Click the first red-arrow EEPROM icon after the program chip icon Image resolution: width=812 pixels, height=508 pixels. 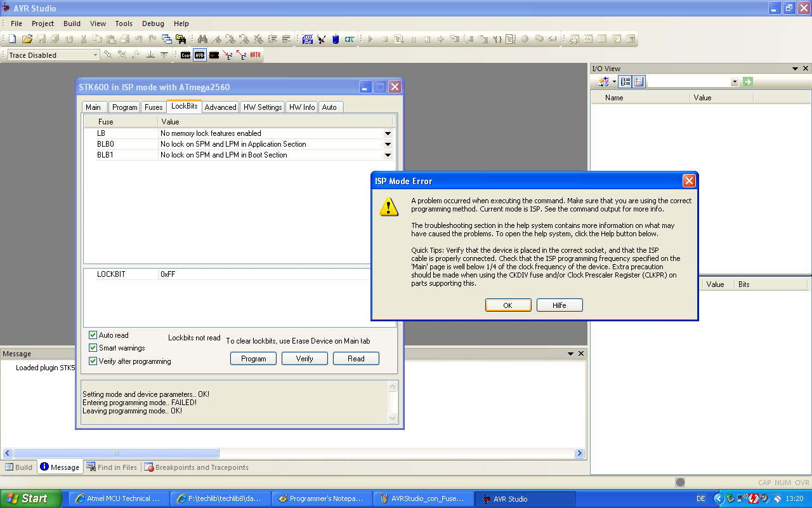coord(228,55)
